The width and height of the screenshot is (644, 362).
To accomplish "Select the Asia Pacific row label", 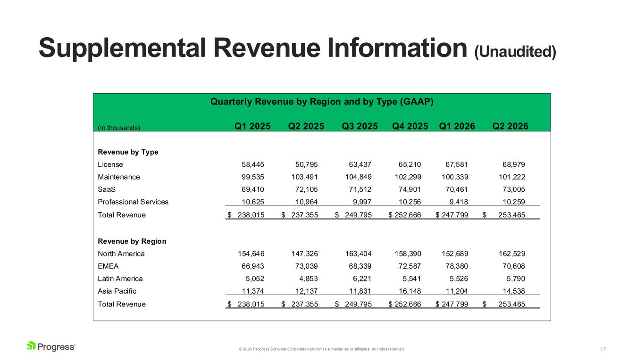I will 117,291.
